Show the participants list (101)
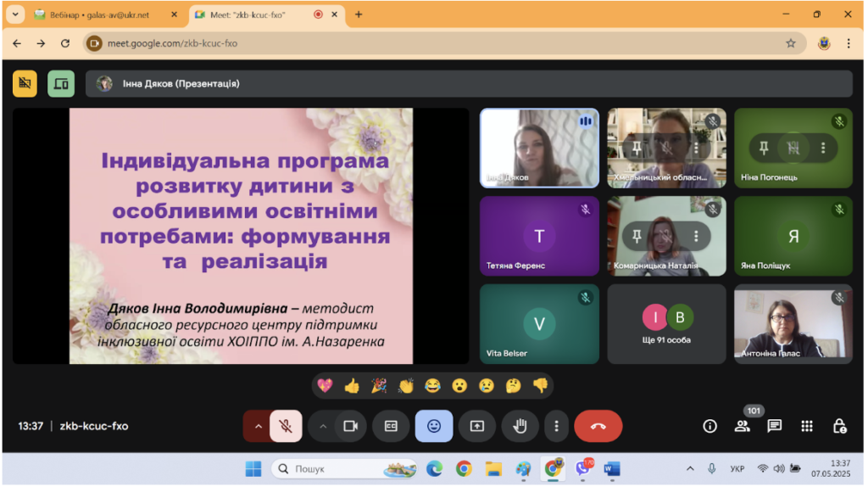The width and height of the screenshot is (868, 487). (743, 427)
